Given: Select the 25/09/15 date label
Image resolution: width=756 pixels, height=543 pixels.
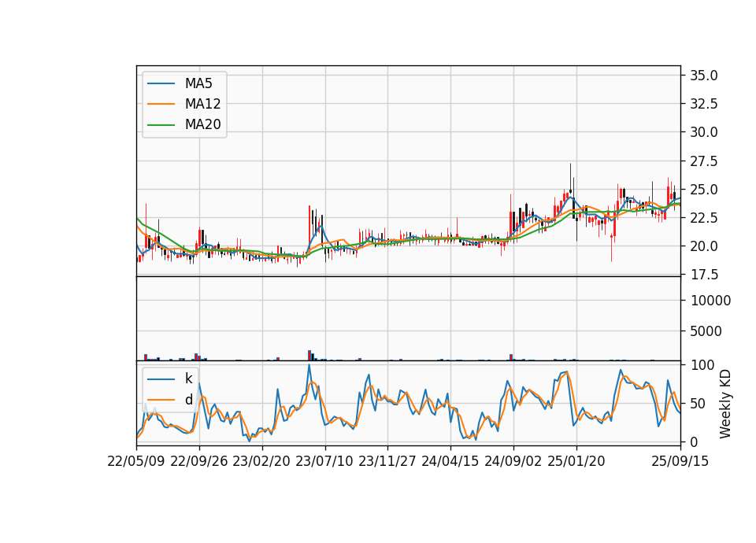Looking at the screenshot, I should [680, 461].
